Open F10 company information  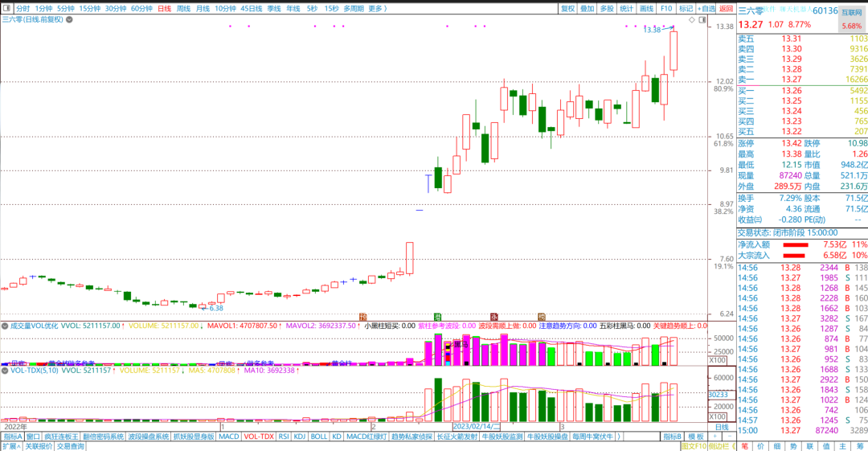pyautogui.click(x=666, y=9)
